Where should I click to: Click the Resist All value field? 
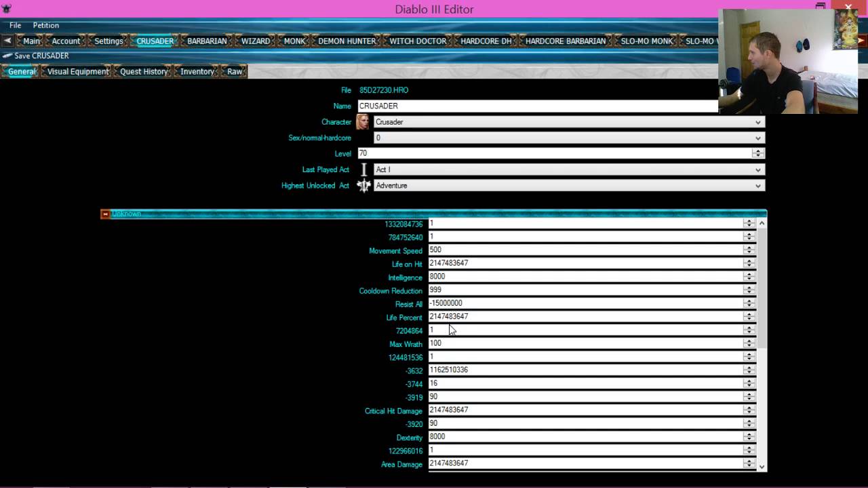[585, 303]
